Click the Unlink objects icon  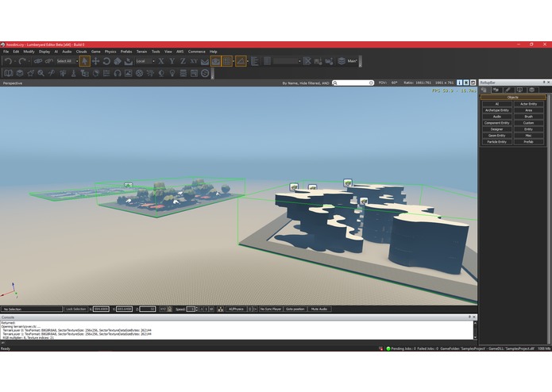(49, 61)
